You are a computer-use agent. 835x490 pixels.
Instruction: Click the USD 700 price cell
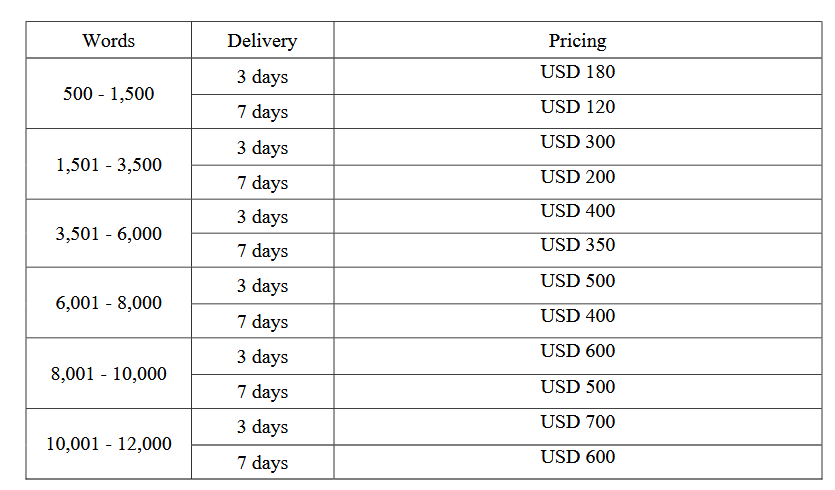coord(577,422)
